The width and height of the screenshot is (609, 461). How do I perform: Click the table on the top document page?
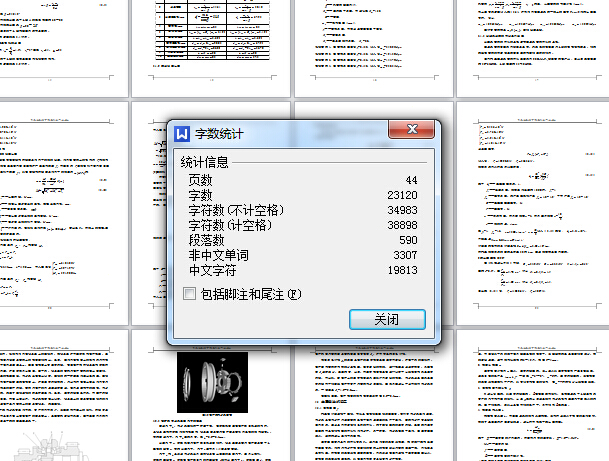coord(212,30)
